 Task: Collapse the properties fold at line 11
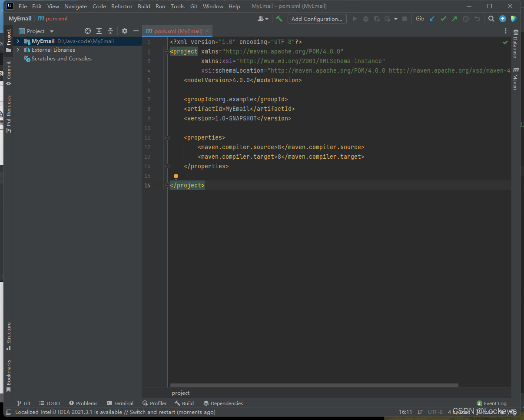point(167,138)
